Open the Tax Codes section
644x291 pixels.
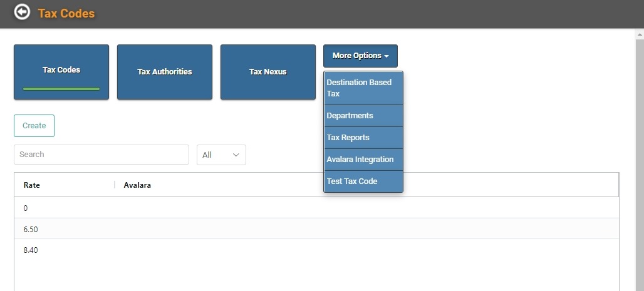point(61,72)
